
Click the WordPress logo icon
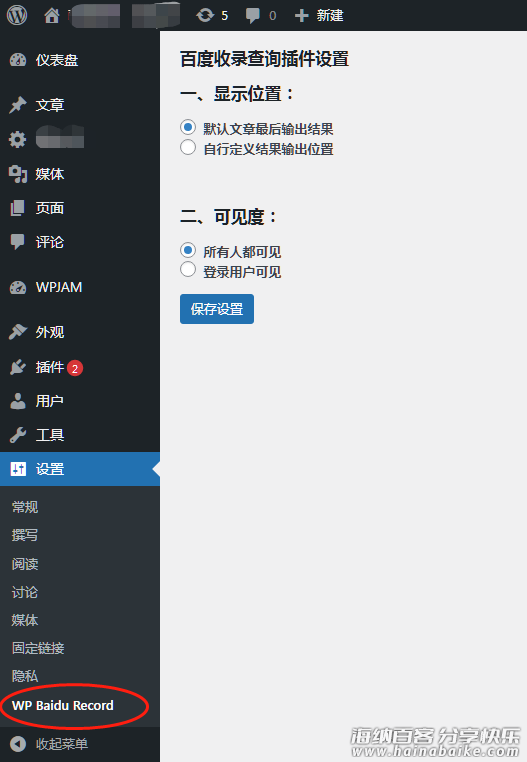click(17, 15)
